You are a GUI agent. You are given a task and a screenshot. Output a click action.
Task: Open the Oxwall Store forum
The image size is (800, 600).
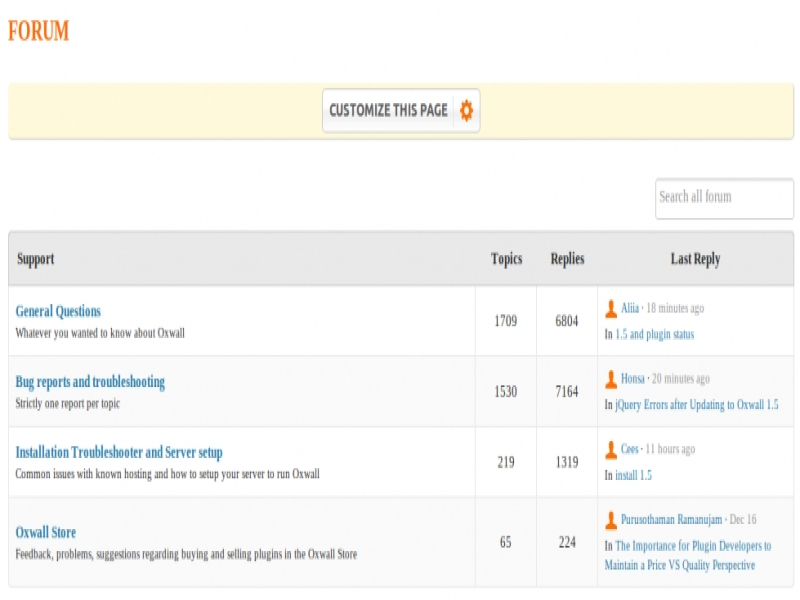(x=46, y=533)
